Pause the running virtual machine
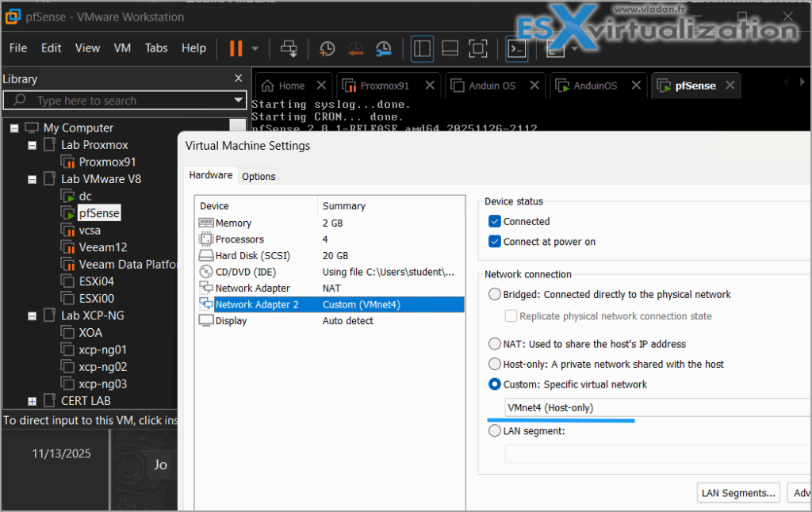Viewport: 812px width, 512px height. pyautogui.click(x=236, y=48)
